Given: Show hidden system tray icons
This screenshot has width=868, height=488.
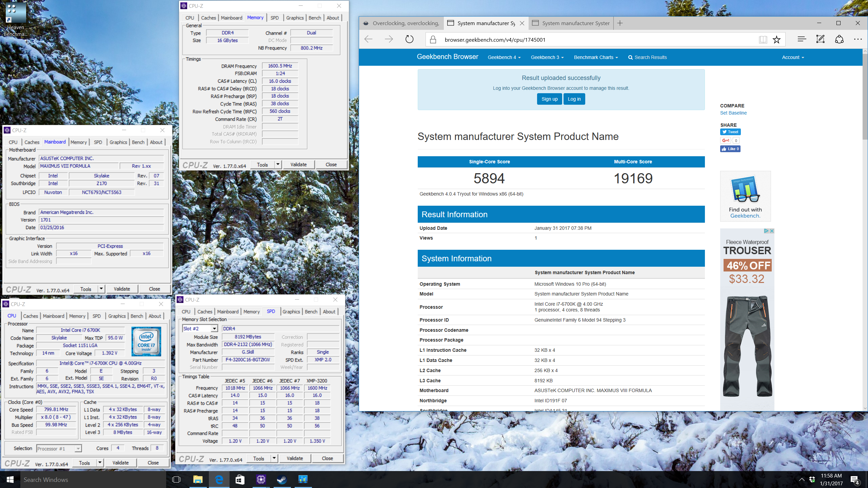Looking at the screenshot, I should pos(802,480).
